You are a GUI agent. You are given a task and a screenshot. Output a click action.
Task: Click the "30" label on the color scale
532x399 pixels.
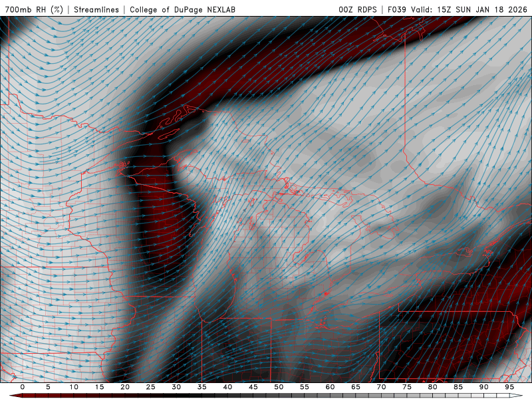176,387
